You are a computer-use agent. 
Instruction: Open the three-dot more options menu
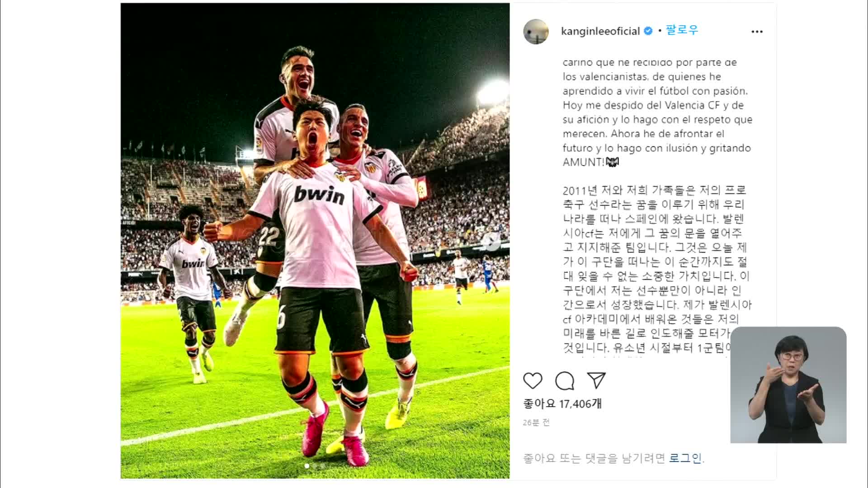click(757, 31)
